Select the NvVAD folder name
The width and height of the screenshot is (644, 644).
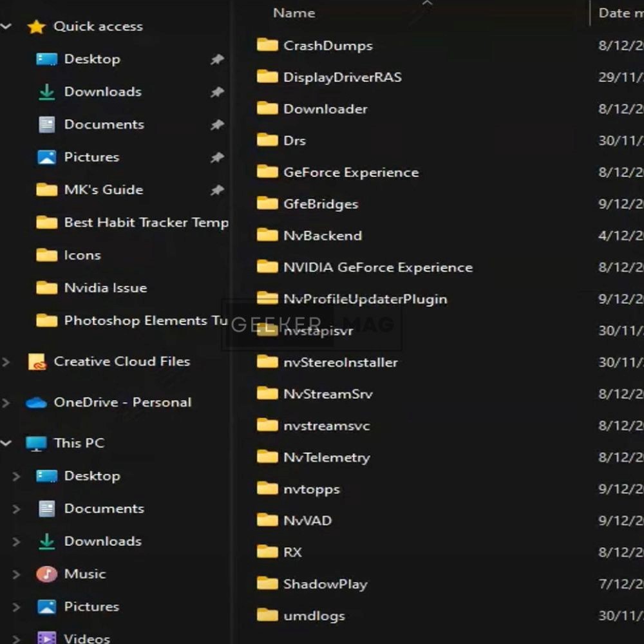[308, 521]
